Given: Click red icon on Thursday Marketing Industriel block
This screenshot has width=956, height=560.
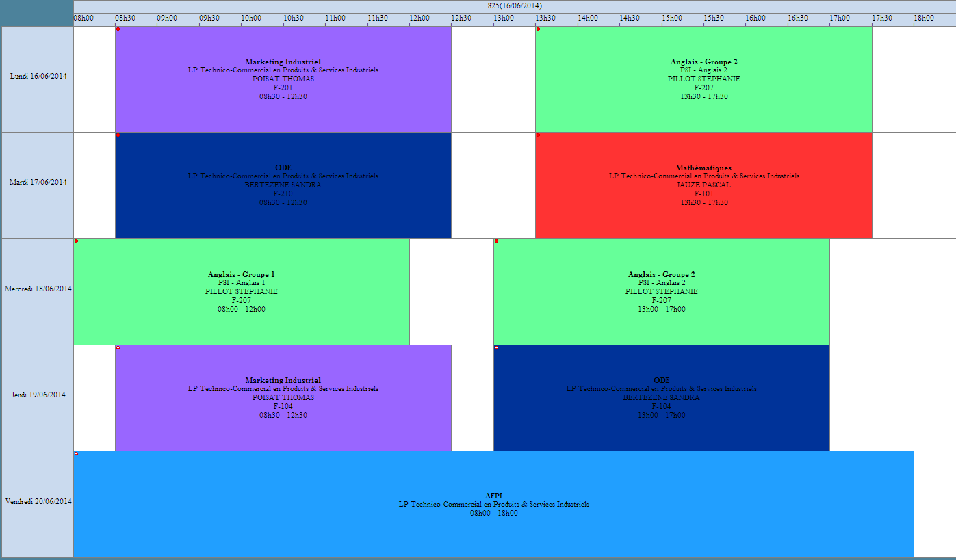Looking at the screenshot, I should (118, 348).
